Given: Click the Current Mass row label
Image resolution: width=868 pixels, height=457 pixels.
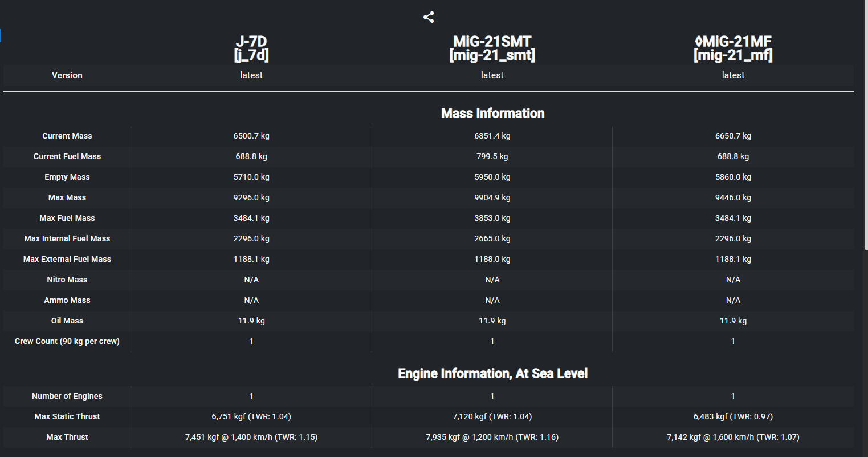Looking at the screenshot, I should pyautogui.click(x=67, y=136).
